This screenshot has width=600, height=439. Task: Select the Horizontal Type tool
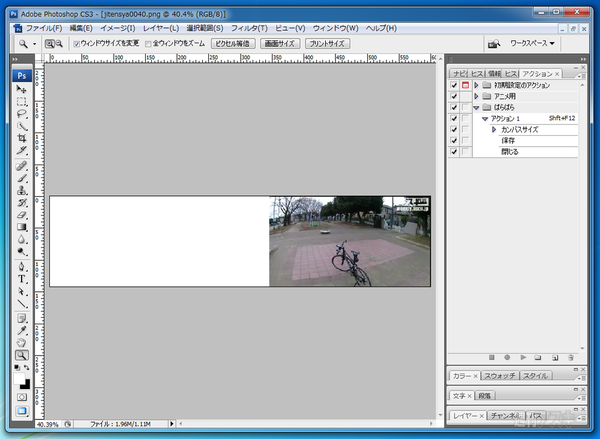pyautogui.click(x=21, y=279)
